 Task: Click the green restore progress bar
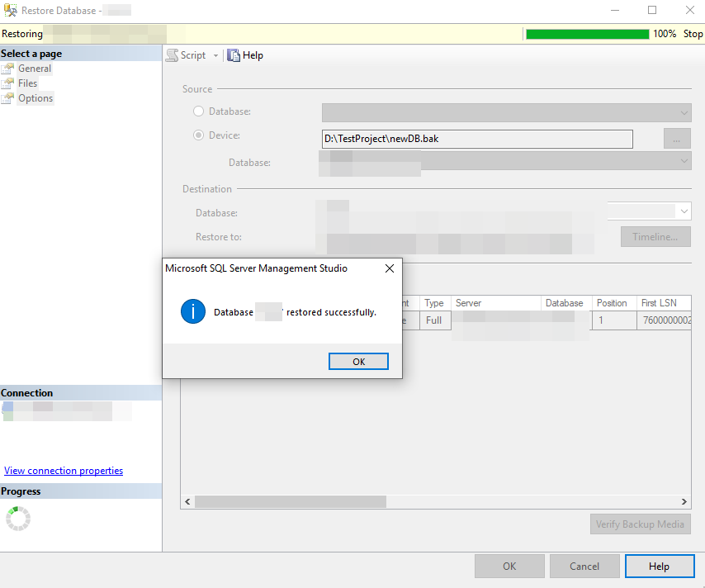point(587,34)
